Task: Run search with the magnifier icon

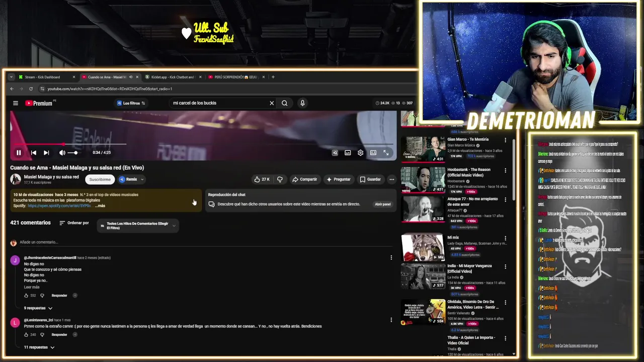Action: pos(285,103)
